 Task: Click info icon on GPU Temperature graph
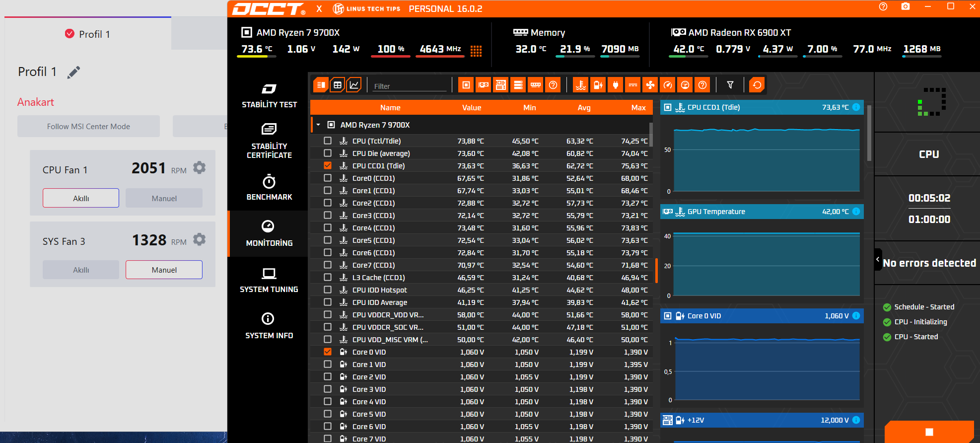[856, 212]
